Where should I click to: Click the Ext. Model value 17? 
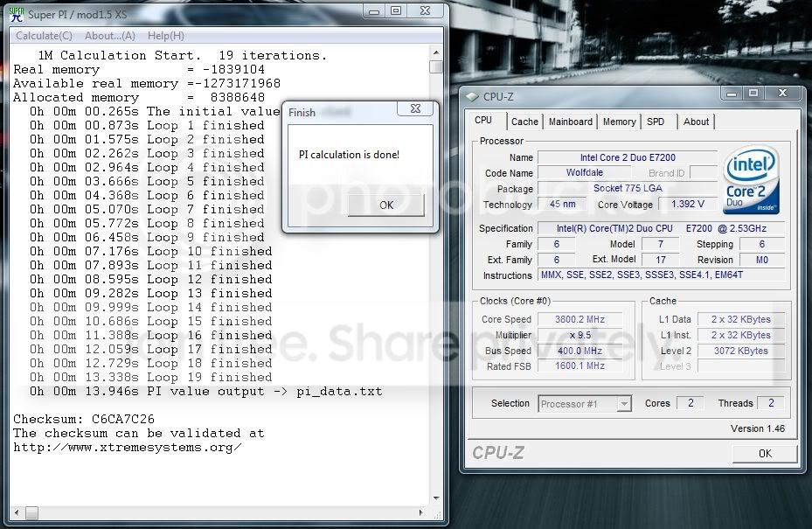[x=661, y=260]
